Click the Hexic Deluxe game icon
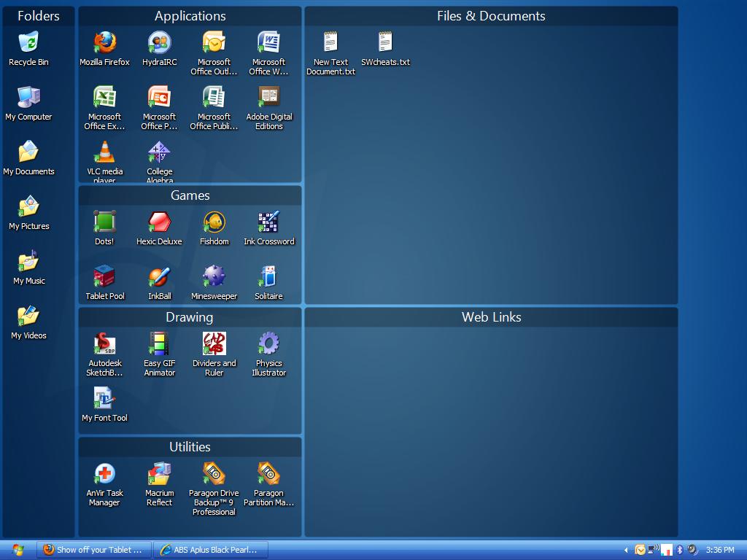This screenshot has height=560, width=747. point(159,222)
